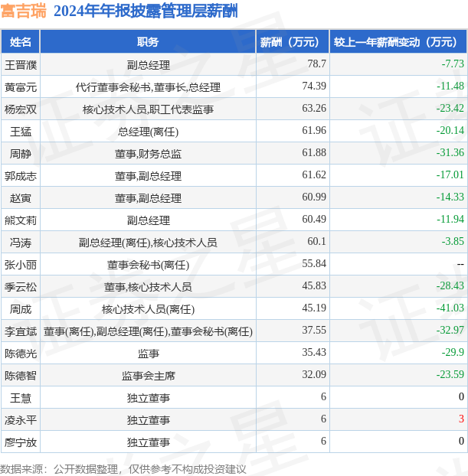Click the 2024年年报披露管理层薪酬 title
This screenshot has width=468, height=476.
(146, 11)
